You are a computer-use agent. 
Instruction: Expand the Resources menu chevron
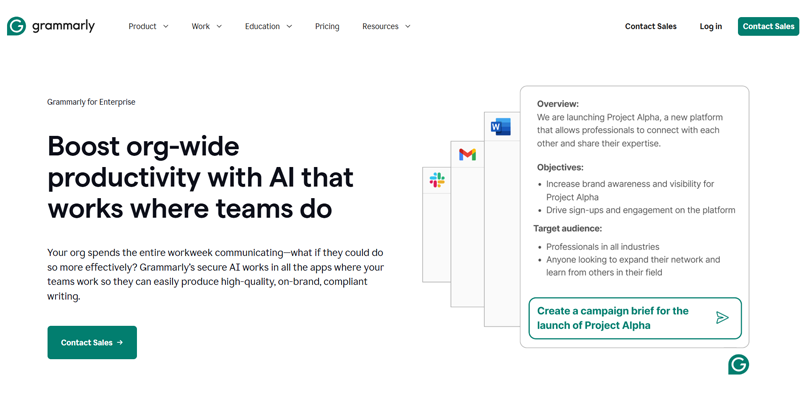point(407,27)
